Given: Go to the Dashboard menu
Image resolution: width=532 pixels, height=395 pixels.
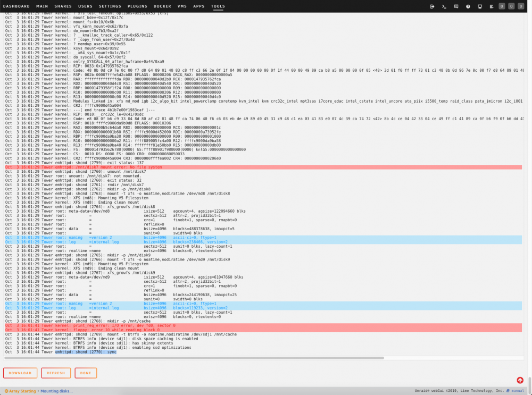Looking at the screenshot, I should click(x=16, y=6).
